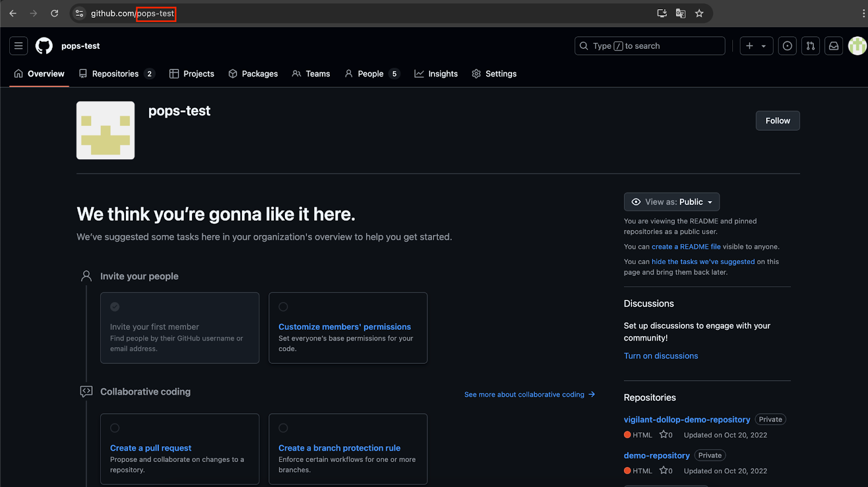Click the Private badge beside vigilant-dollop-demo-repository
Image resolution: width=868 pixels, height=487 pixels.
click(770, 420)
